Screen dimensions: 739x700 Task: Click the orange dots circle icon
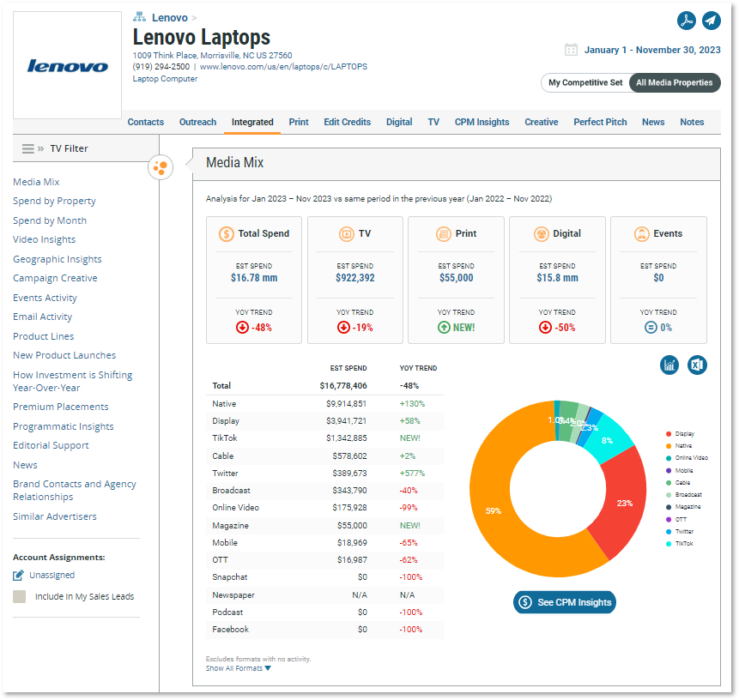[161, 167]
